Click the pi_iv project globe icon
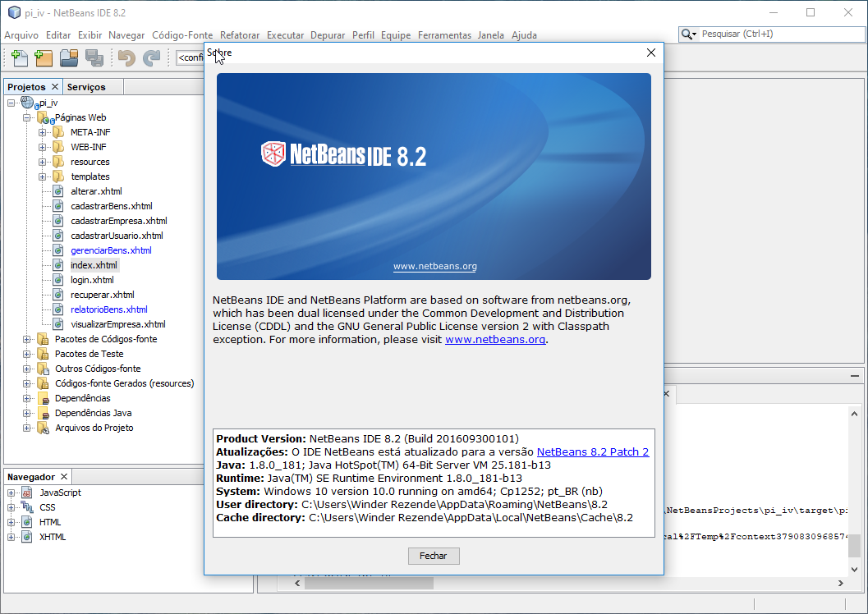The width and height of the screenshot is (868, 614). pos(28,103)
